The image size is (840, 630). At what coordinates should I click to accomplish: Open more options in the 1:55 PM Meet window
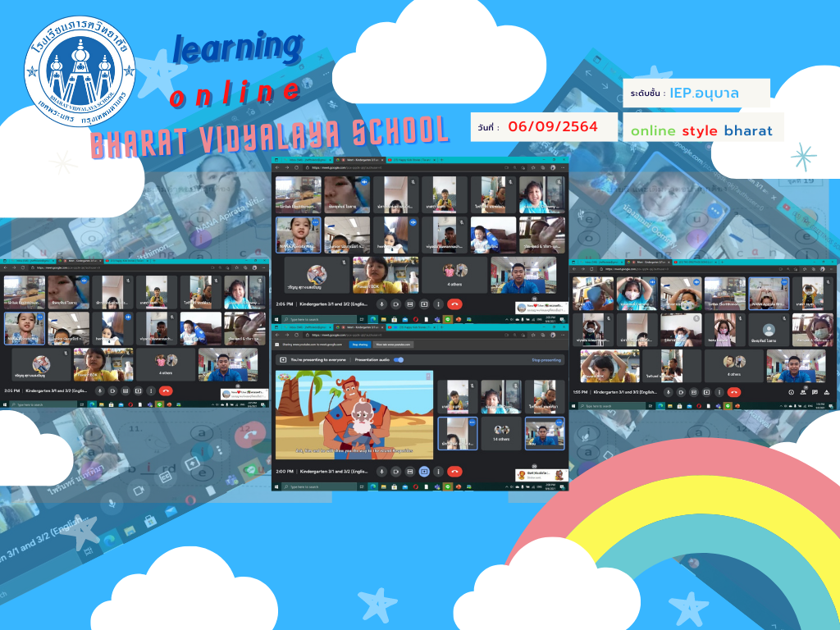(719, 392)
